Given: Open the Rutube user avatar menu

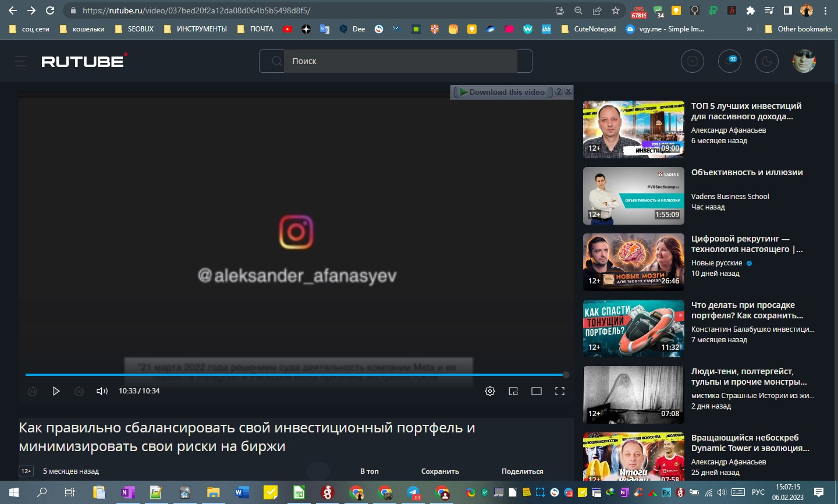Looking at the screenshot, I should pyautogui.click(x=804, y=61).
